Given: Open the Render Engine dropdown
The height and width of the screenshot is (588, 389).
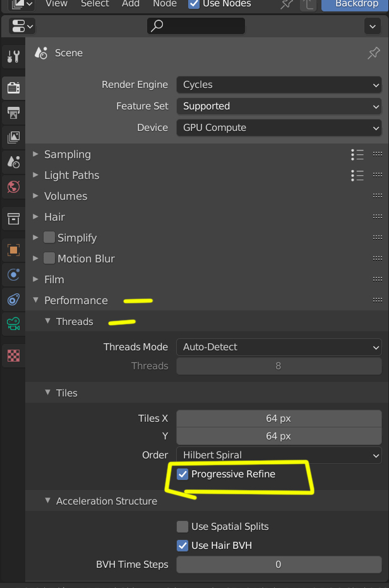Looking at the screenshot, I should (278, 85).
